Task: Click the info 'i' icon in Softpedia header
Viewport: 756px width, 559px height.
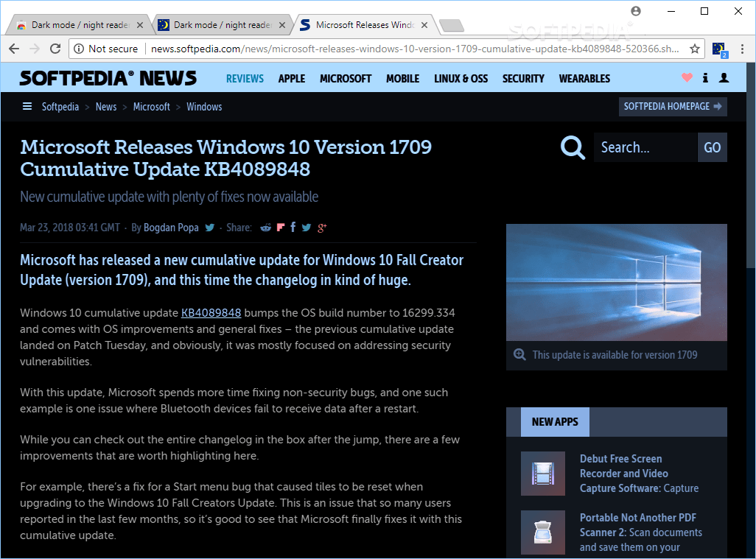Action: coord(705,77)
